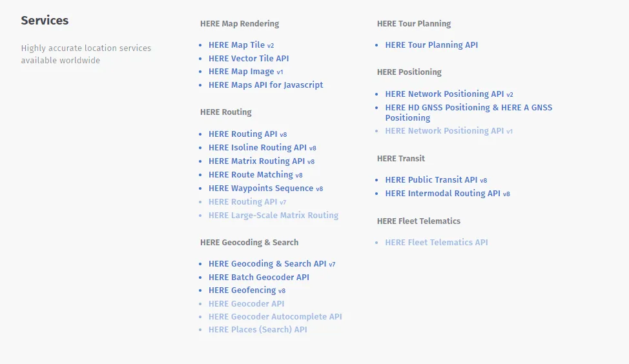Open HERE Geocoder Autocomplete API link
The image size is (629, 364).
[x=275, y=317]
